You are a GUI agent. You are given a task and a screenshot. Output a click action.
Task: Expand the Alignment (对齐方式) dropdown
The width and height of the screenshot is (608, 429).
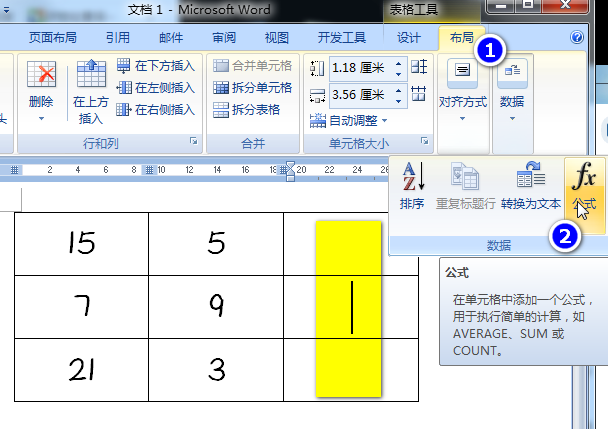463,91
